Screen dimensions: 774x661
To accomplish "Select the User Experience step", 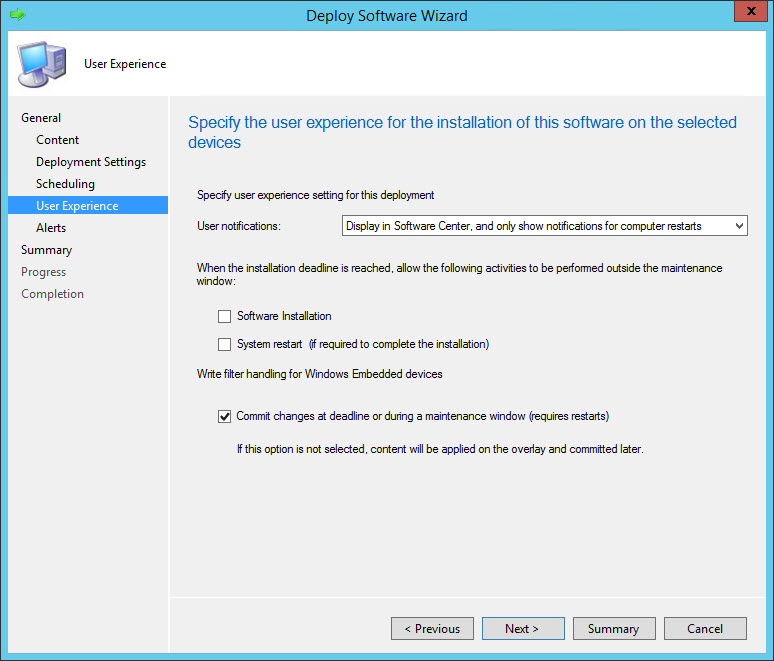I will click(77, 206).
